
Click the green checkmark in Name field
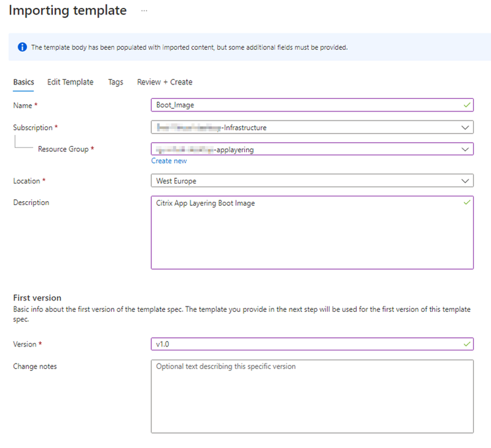467,105
